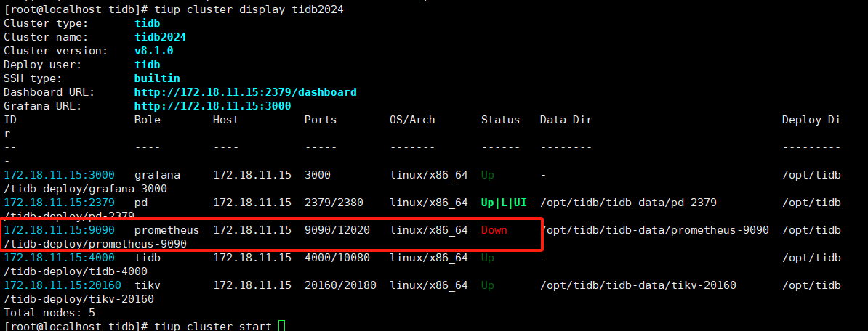The width and height of the screenshot is (868, 331).
Task: Click the Status column header
Action: point(500,120)
